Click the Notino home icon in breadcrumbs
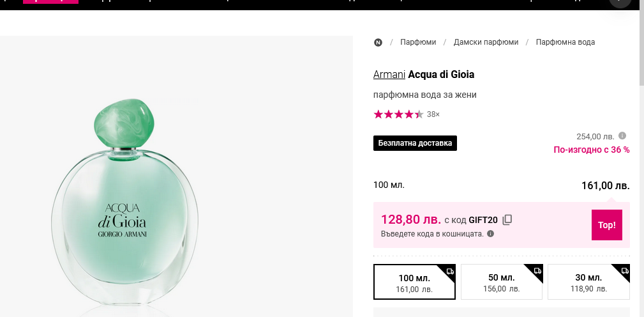Screen dimensions: 644x317 click(x=378, y=42)
